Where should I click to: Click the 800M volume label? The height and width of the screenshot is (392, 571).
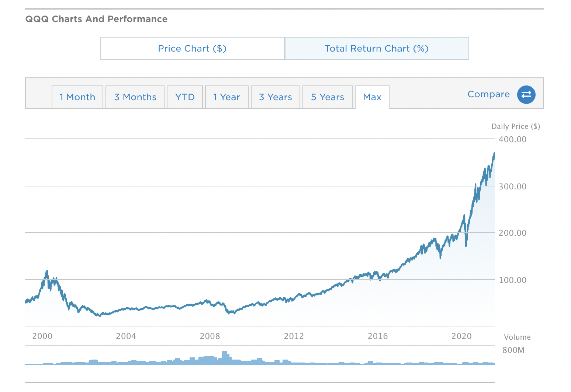coord(513,350)
